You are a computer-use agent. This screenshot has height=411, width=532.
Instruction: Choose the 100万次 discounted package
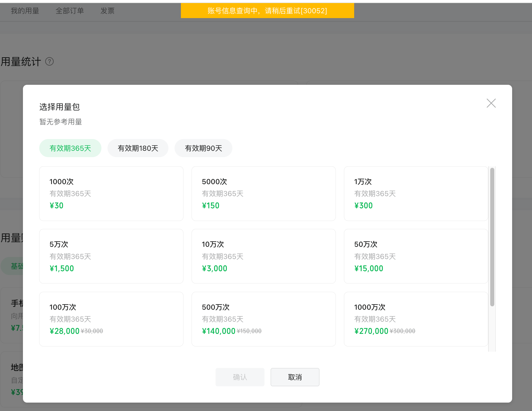pyautogui.click(x=111, y=319)
